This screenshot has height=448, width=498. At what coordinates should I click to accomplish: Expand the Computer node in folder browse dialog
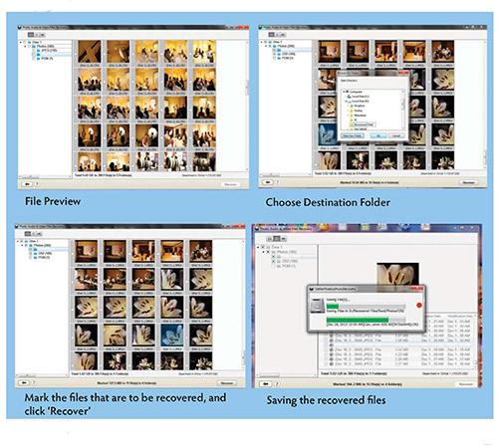point(344,92)
